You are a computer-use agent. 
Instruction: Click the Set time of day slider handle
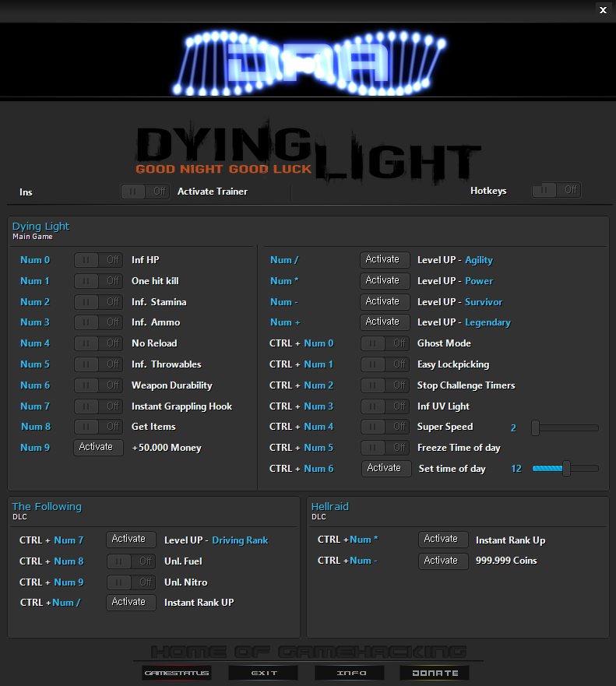click(567, 468)
